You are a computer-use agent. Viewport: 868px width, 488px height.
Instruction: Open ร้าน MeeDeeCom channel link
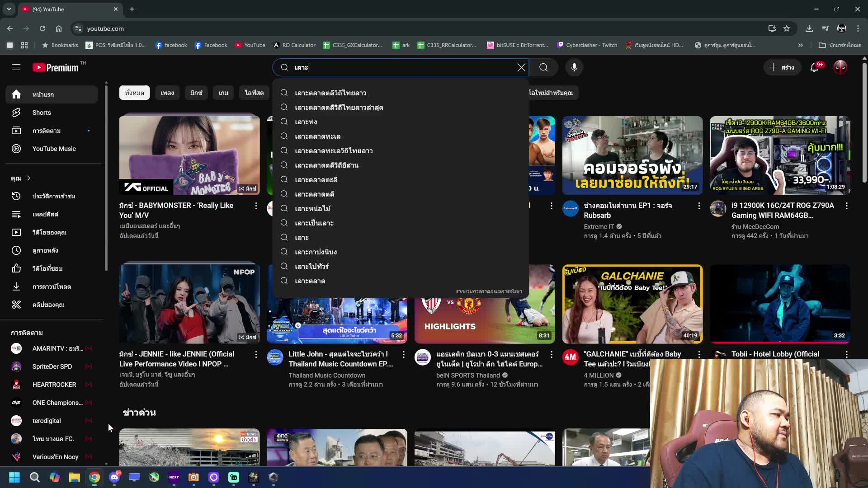point(755,226)
